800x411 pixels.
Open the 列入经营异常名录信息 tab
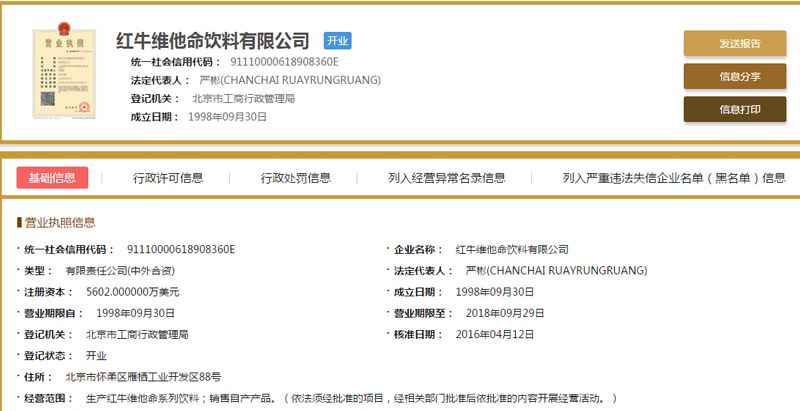[446, 177]
